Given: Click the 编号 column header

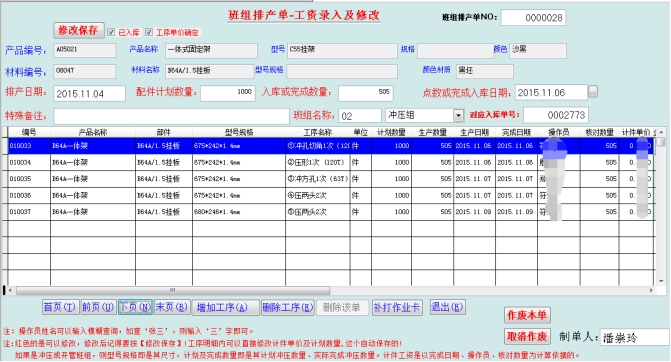Looking at the screenshot, I should coord(29,132).
